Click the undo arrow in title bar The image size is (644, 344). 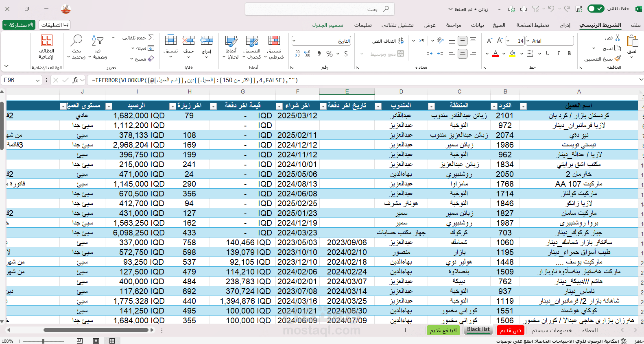[x=551, y=9]
